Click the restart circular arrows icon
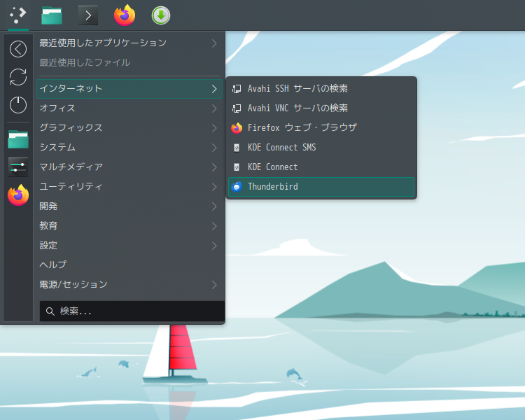Viewport: 525px width, 420px height. click(18, 77)
